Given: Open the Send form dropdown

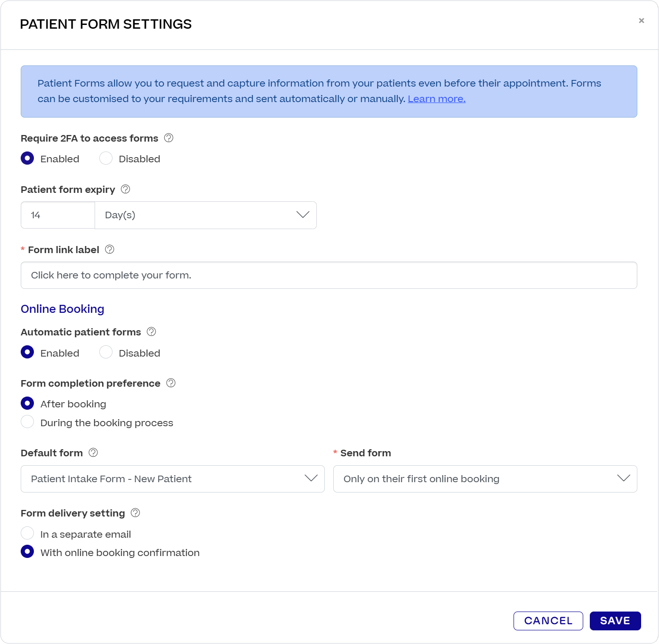Looking at the screenshot, I should (x=485, y=479).
